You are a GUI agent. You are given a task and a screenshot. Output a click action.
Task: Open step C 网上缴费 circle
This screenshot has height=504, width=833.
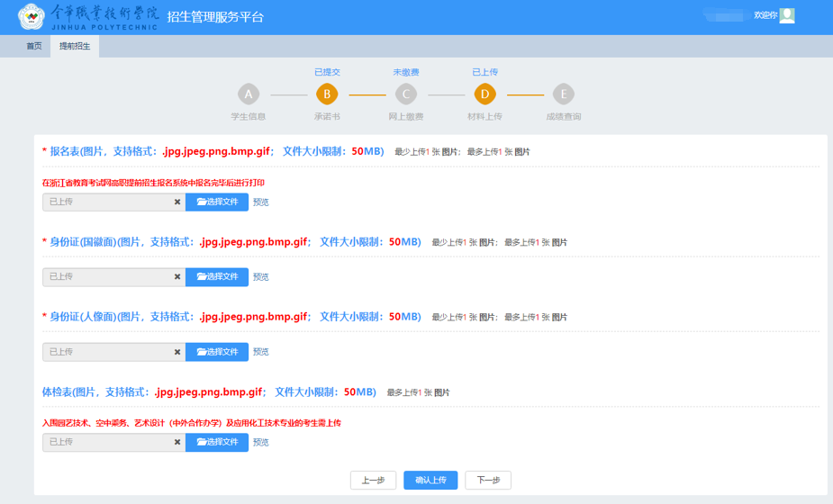pos(406,94)
